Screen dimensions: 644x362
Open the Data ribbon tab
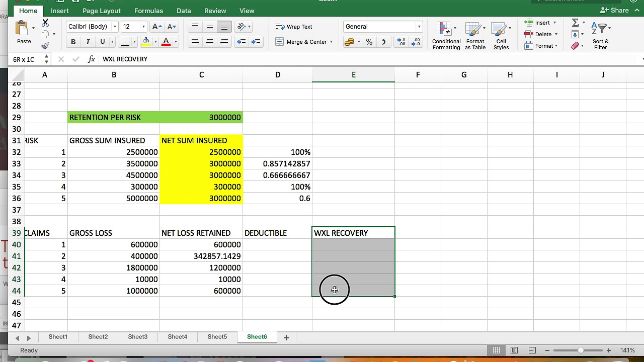tap(184, 11)
